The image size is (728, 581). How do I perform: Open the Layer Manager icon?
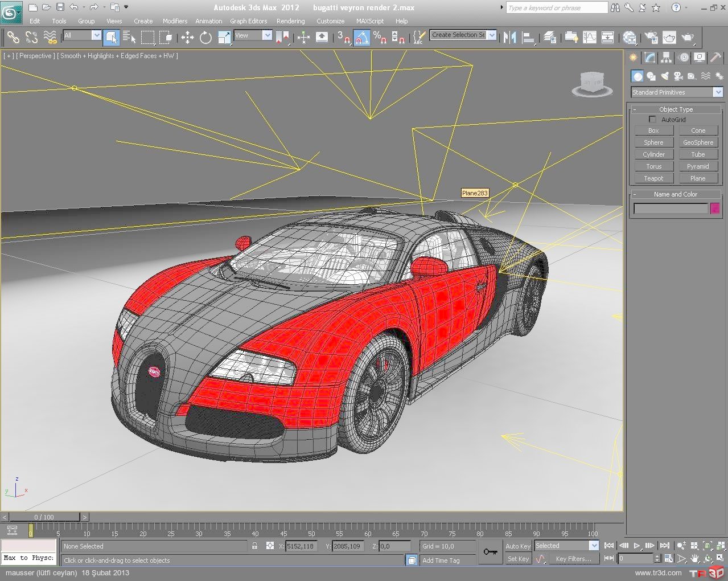(x=550, y=38)
